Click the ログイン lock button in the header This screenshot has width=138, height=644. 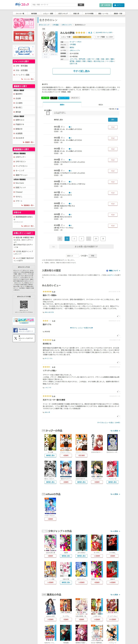(118, 5)
